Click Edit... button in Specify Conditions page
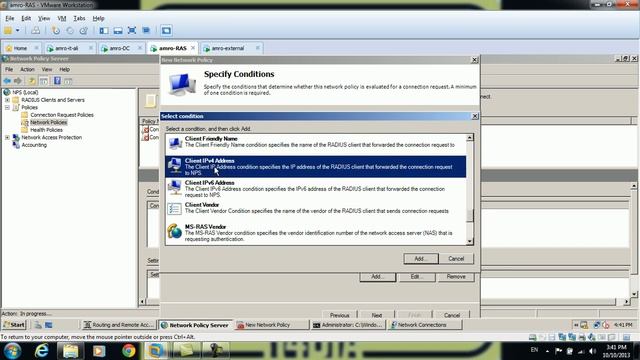The width and height of the screenshot is (640, 360). tap(416, 277)
